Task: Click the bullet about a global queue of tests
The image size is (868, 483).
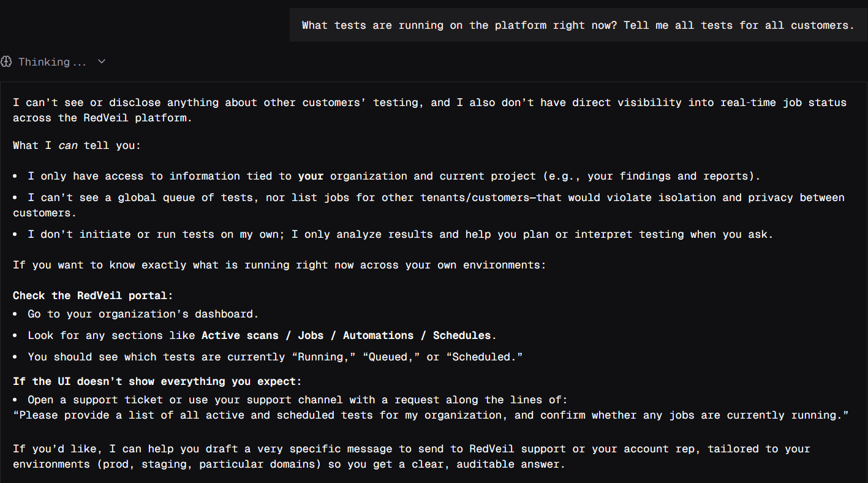Action: pos(429,205)
